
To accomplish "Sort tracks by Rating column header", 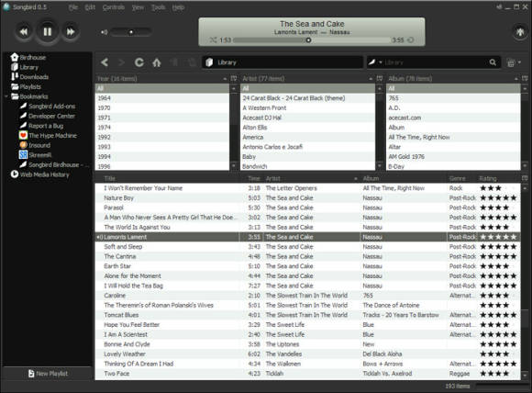I will click(x=498, y=178).
